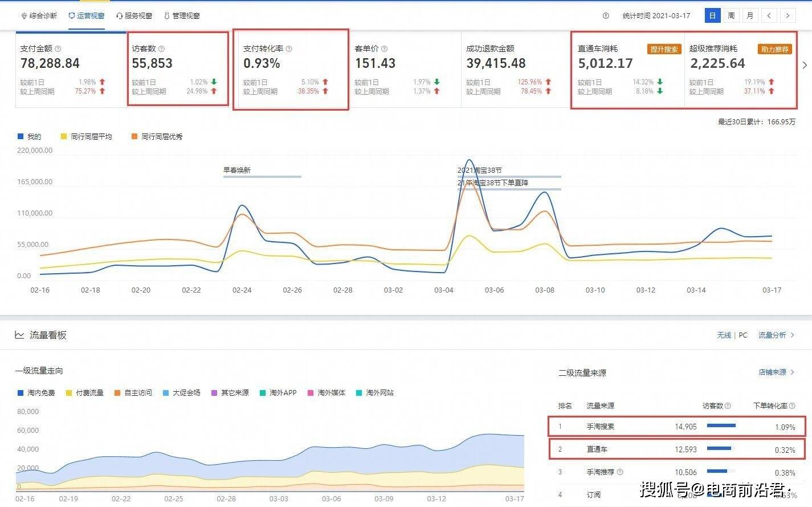Screen dimensions: 812x507
Task: Select the 客单价 metric card
Action: coord(405,70)
